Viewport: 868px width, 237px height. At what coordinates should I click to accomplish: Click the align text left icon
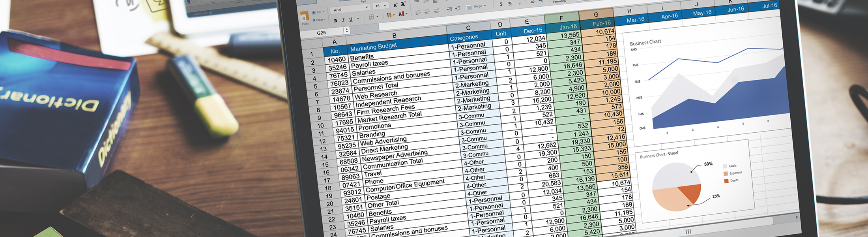click(x=418, y=12)
